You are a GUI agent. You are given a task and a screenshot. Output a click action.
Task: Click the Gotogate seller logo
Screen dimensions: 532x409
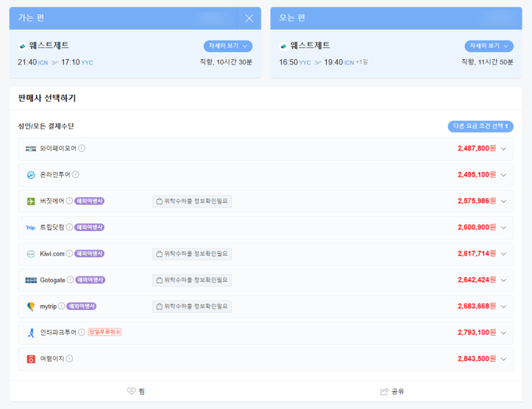[x=31, y=280]
